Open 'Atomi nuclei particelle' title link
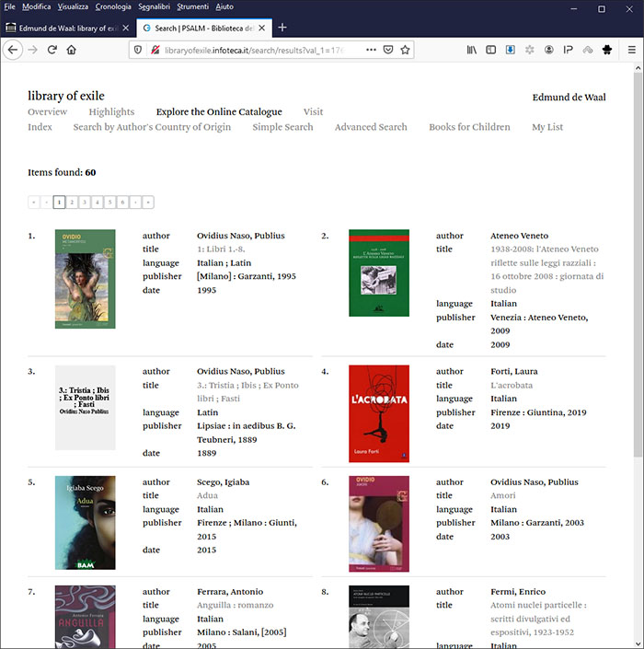 coord(538,619)
